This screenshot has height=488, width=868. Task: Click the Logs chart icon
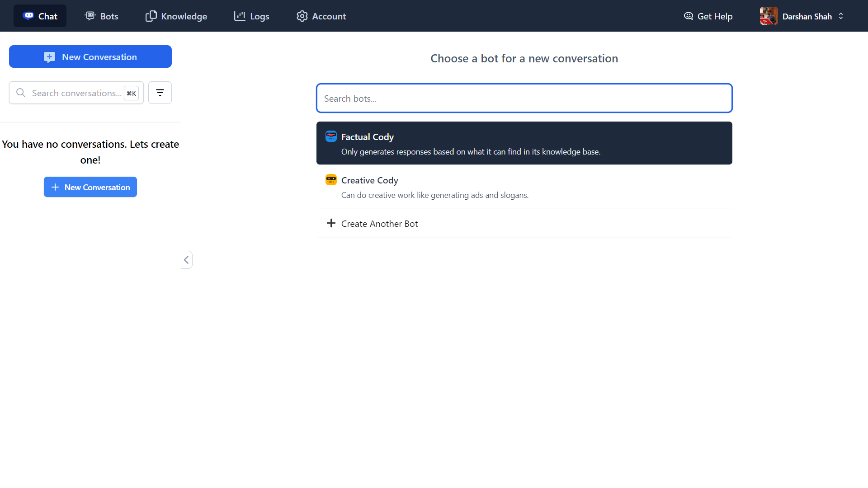click(x=240, y=16)
